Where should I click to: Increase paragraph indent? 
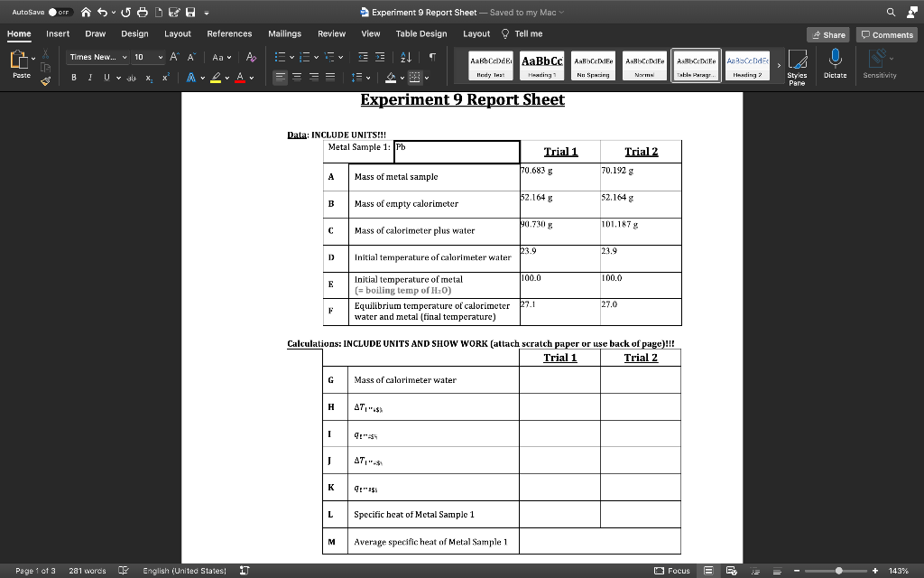click(x=380, y=57)
